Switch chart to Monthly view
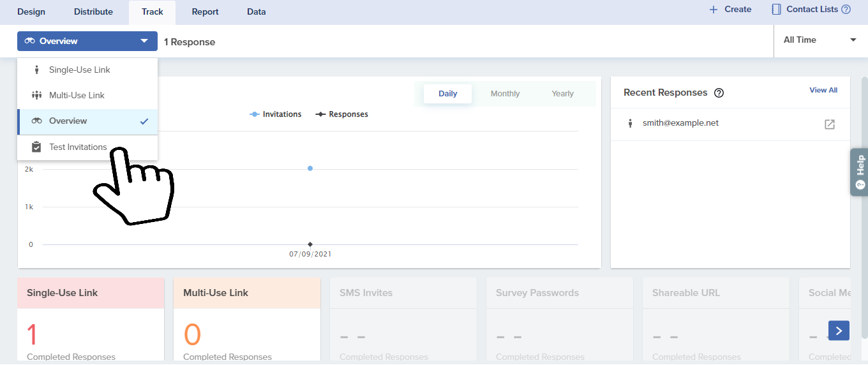This screenshot has width=868, height=365. point(505,94)
